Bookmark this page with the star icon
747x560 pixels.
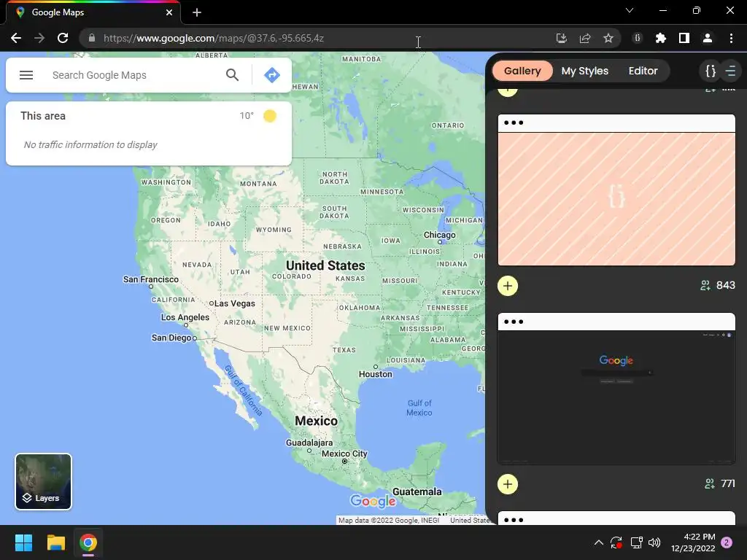tap(608, 38)
